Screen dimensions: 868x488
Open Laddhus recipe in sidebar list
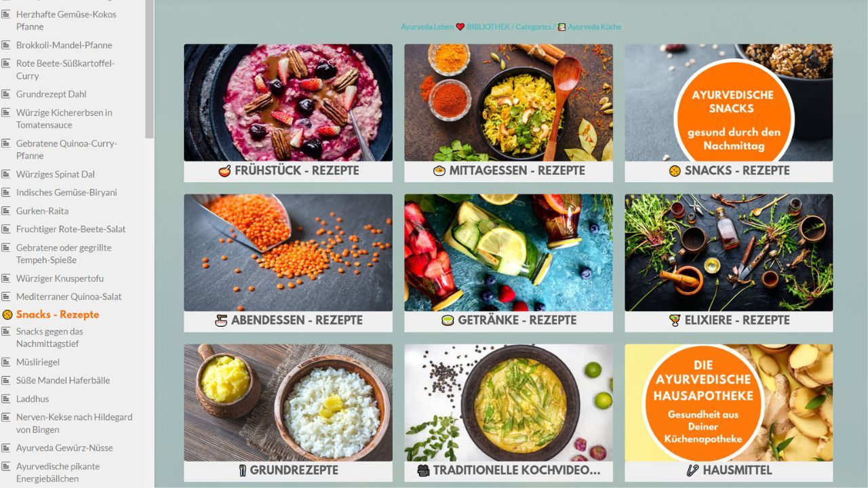33,399
